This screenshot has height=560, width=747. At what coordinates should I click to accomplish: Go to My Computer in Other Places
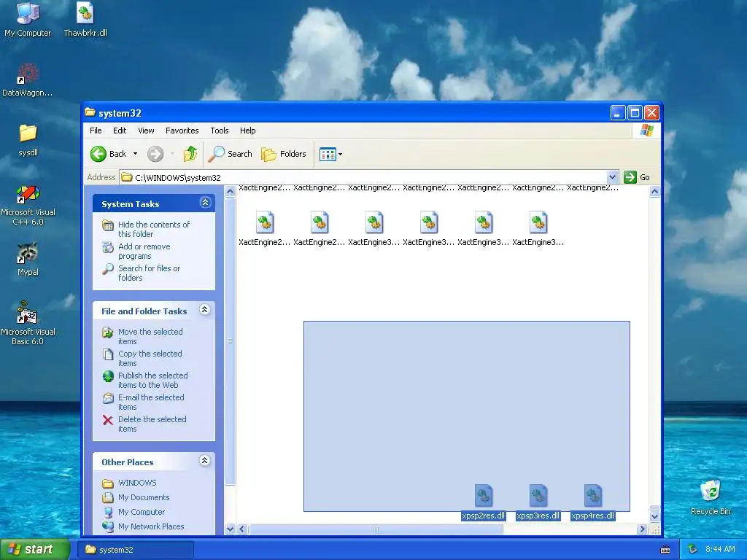[x=141, y=512]
